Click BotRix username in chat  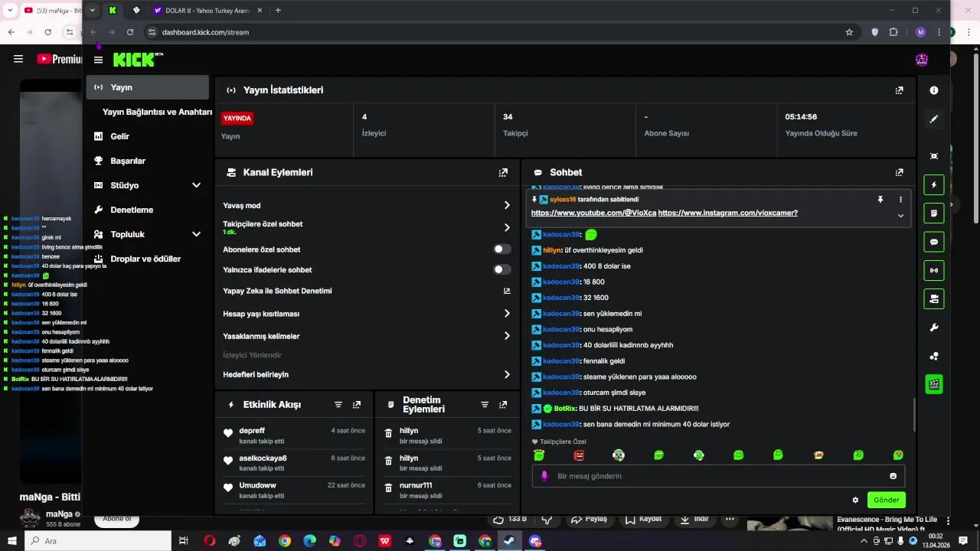point(565,409)
